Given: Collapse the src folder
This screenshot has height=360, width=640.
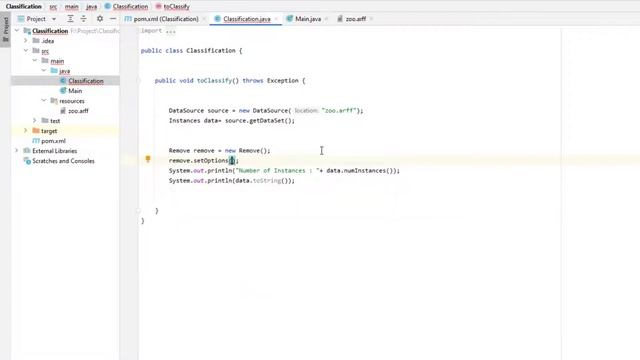Looking at the screenshot, I should (x=26, y=51).
